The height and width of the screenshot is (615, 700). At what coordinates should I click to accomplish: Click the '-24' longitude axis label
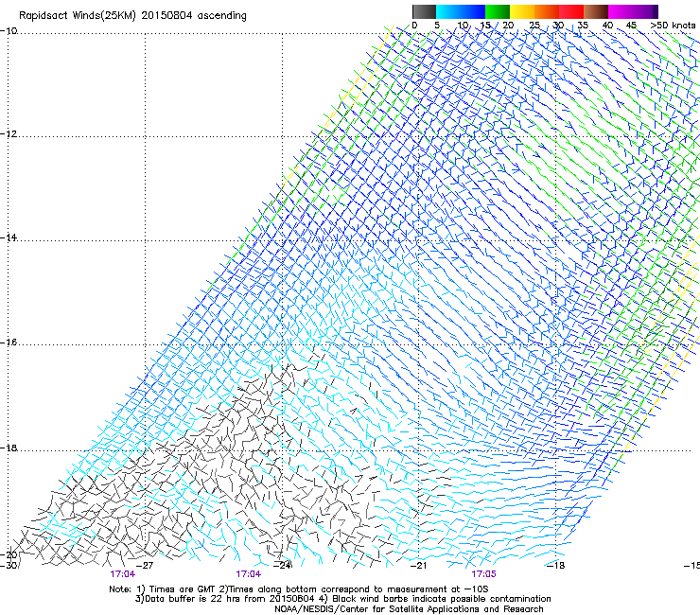pos(283,565)
